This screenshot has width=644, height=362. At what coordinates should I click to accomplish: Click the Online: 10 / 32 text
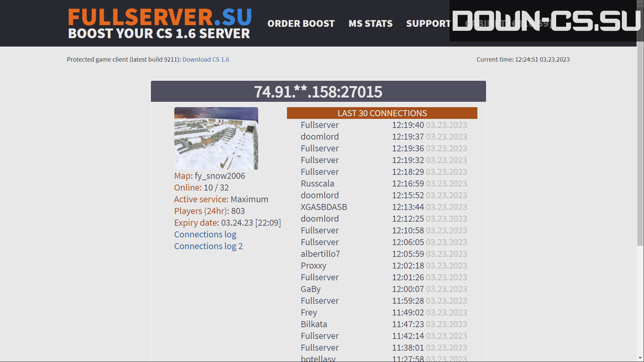click(201, 188)
